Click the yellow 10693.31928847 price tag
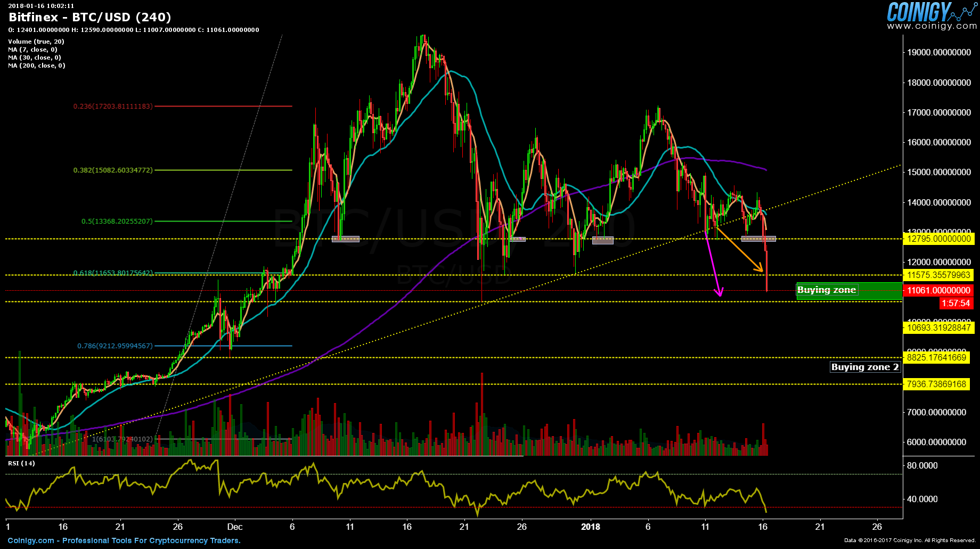Image resolution: width=980 pixels, height=549 pixels. [939, 328]
